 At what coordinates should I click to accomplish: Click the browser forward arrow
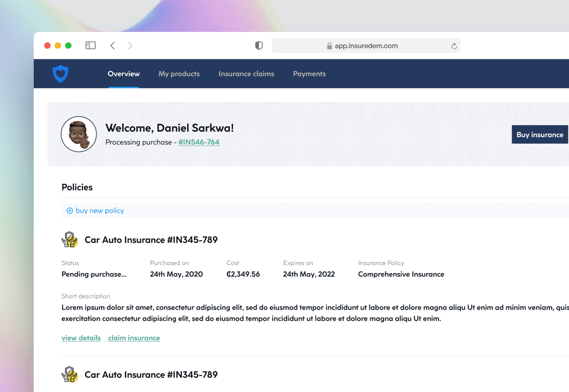click(130, 46)
